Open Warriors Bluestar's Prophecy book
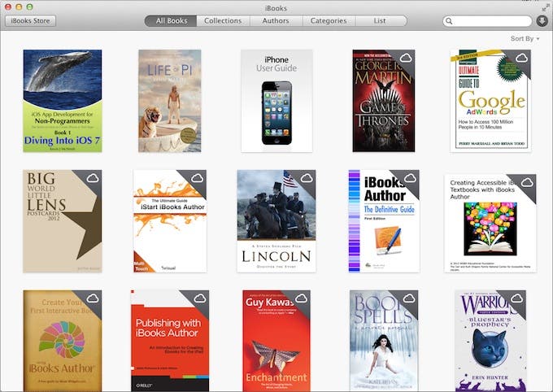 pos(490,341)
